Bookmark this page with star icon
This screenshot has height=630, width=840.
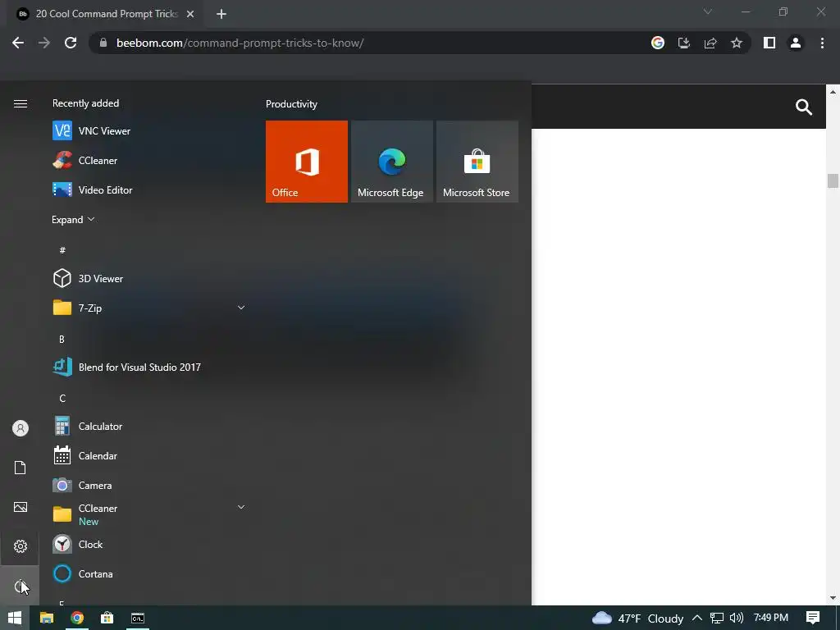[737, 43]
